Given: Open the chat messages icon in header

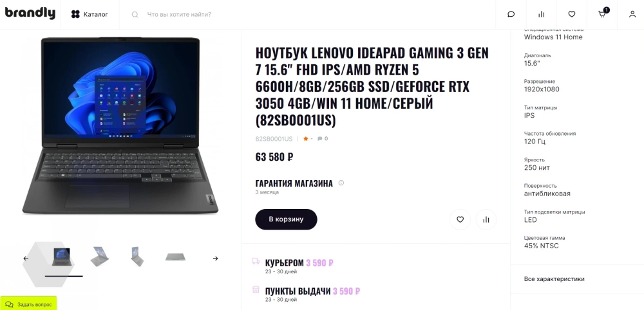Looking at the screenshot, I should click(x=511, y=14).
